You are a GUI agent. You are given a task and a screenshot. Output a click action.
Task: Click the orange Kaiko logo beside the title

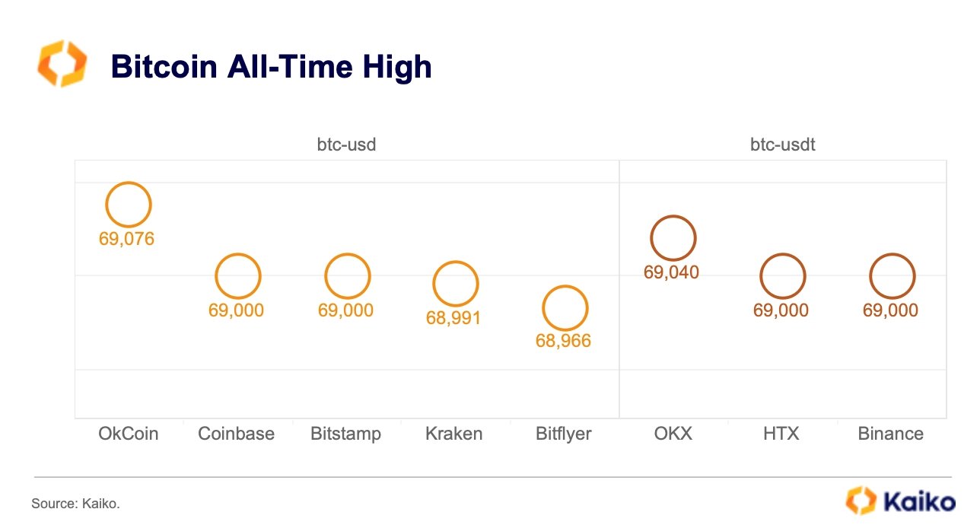click(62, 65)
